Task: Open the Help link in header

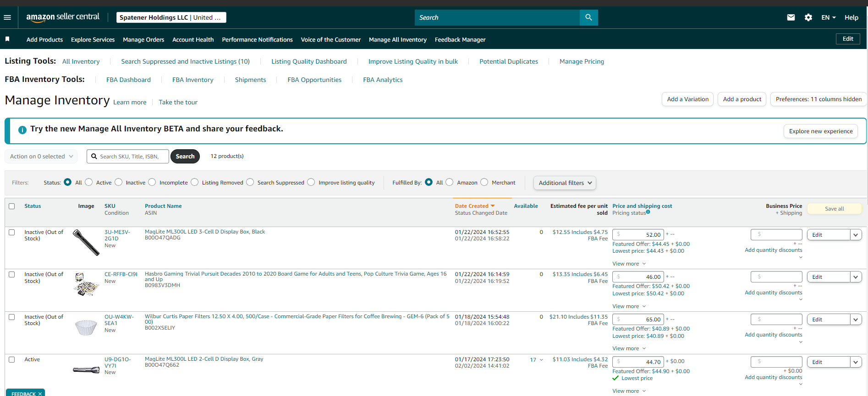Action: pos(851,17)
